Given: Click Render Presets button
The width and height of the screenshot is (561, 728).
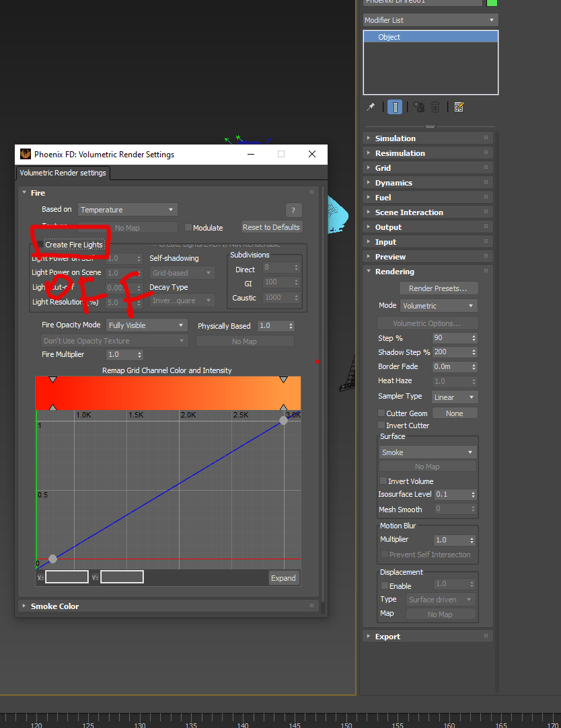Looking at the screenshot, I should pos(439,288).
